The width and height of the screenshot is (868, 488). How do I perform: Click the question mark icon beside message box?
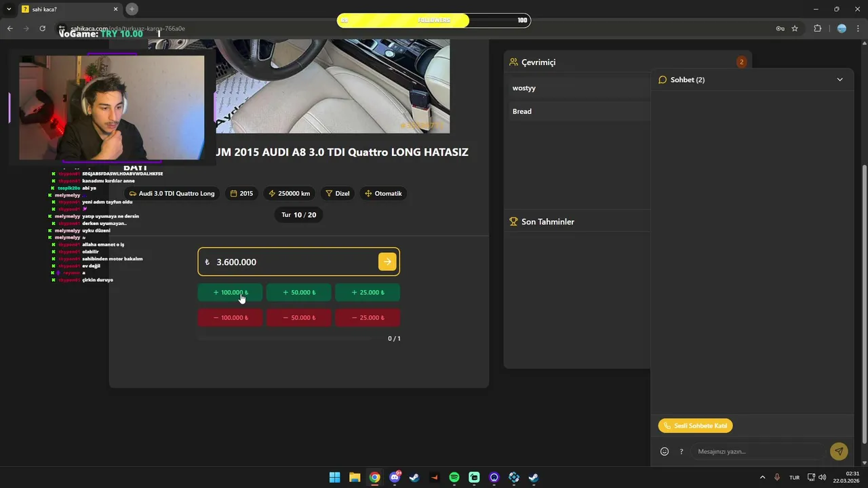pos(682,451)
